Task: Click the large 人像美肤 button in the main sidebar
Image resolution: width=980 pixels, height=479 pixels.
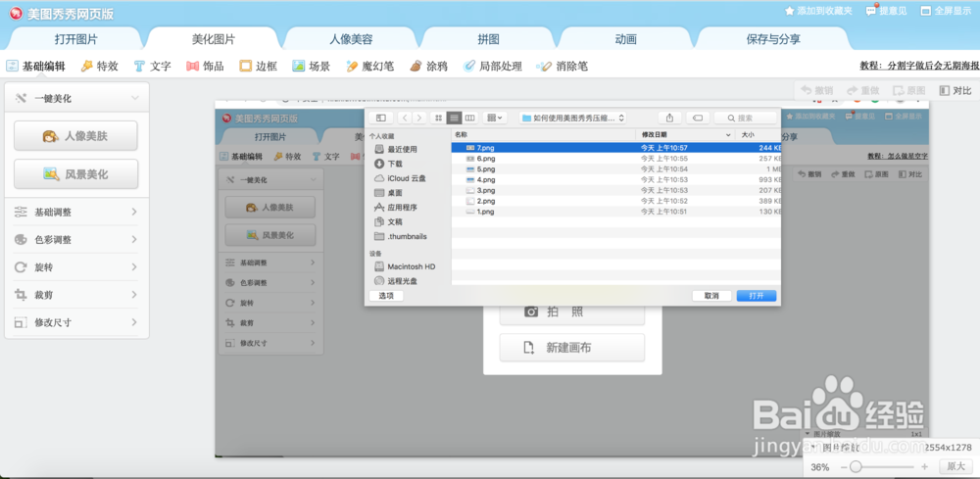Action: pyautogui.click(x=75, y=135)
